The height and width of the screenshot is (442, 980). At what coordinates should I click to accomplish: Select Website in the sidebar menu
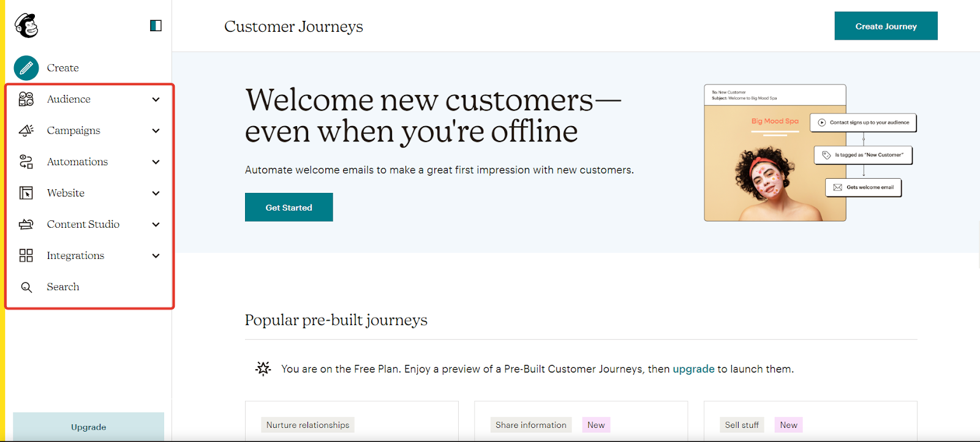coord(65,193)
